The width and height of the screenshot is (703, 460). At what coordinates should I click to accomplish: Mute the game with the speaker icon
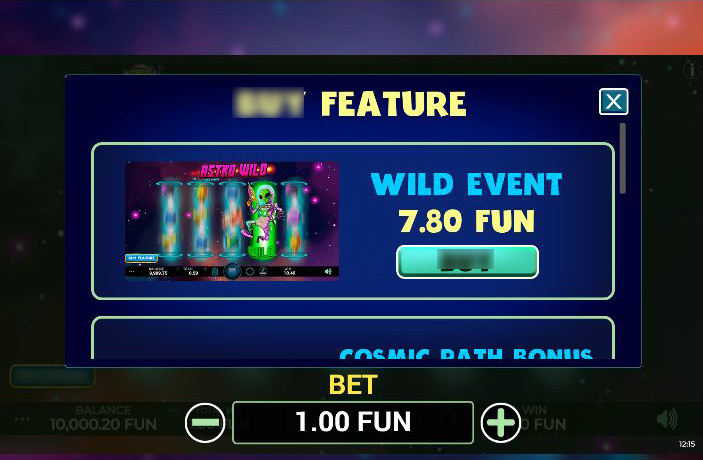667,420
